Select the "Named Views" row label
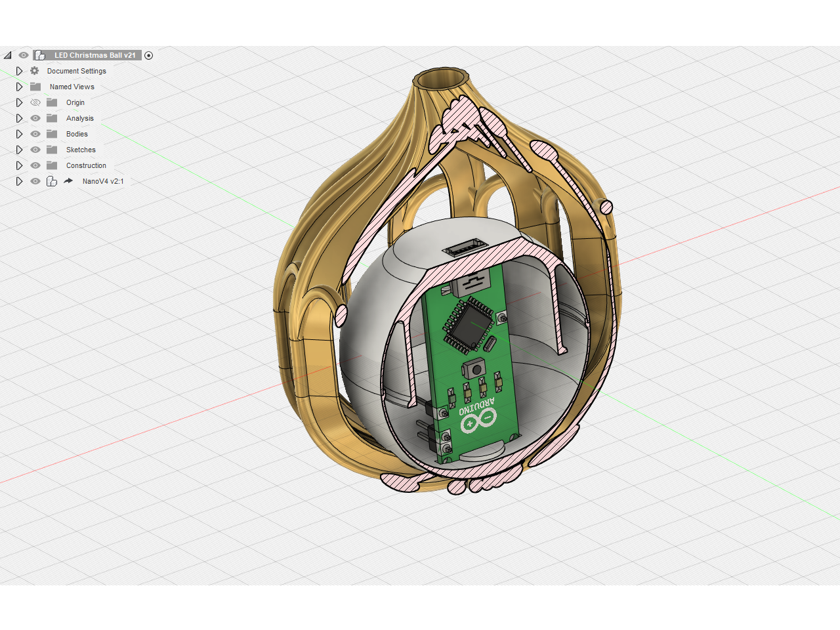This screenshot has width=840, height=630. (72, 87)
